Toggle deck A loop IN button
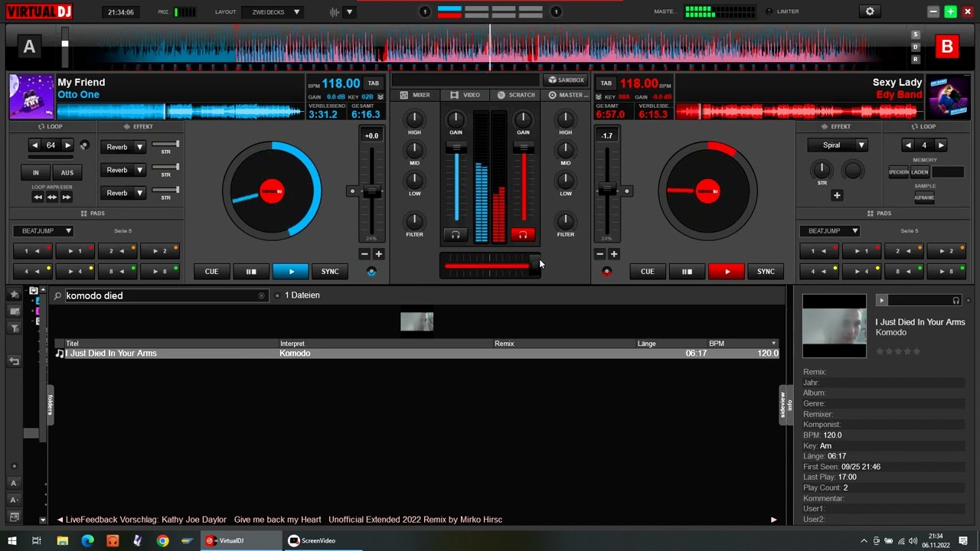Viewport: 980px width, 551px height. tap(35, 173)
